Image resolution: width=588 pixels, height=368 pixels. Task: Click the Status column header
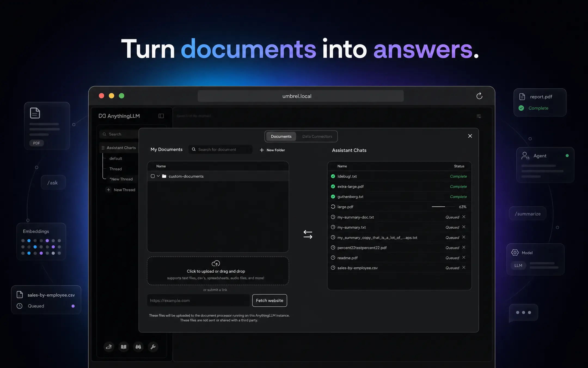point(459,166)
